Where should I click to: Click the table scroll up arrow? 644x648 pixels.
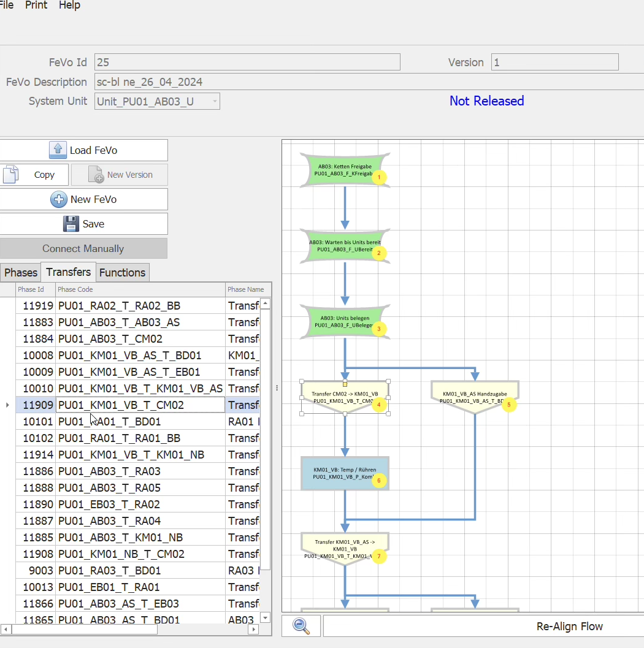pos(266,303)
